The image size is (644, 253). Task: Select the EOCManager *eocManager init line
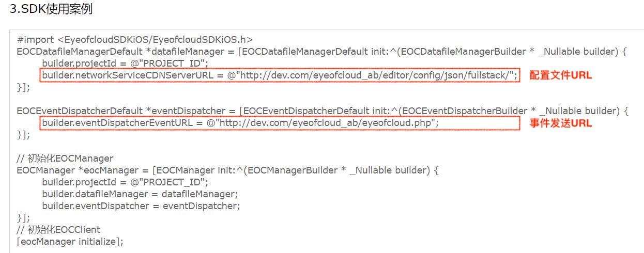(228, 170)
